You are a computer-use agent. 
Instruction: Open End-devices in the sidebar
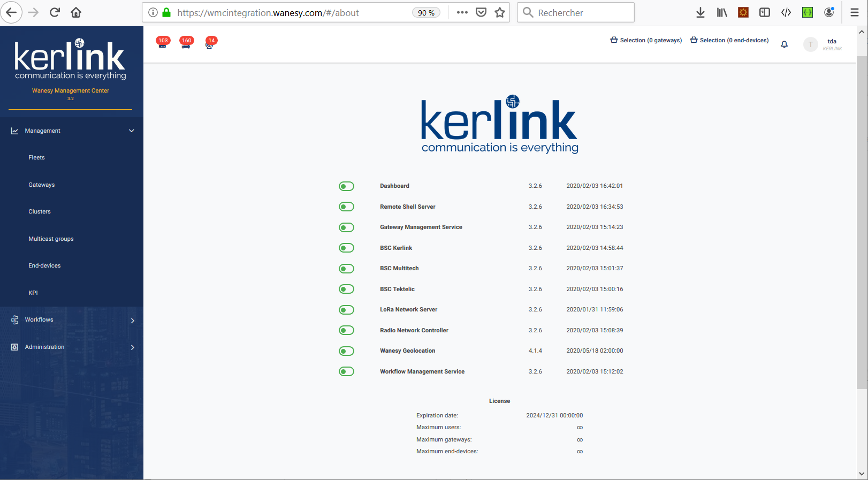click(x=44, y=265)
